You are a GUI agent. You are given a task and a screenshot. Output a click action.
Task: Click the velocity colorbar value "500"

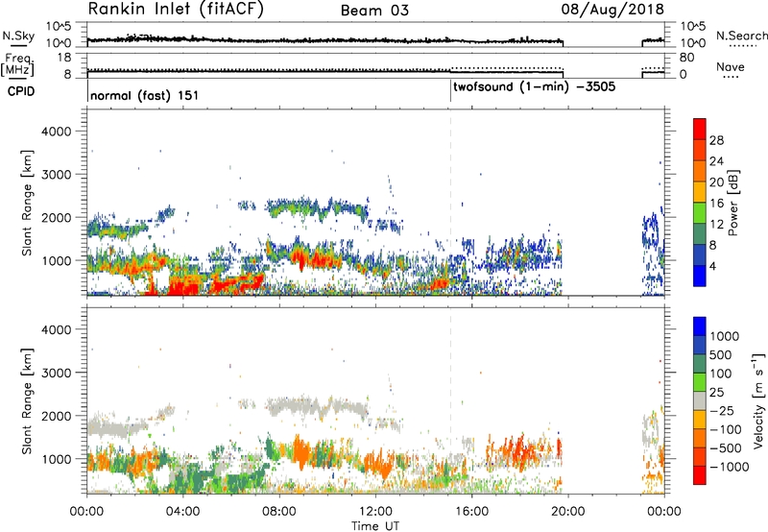tap(723, 354)
